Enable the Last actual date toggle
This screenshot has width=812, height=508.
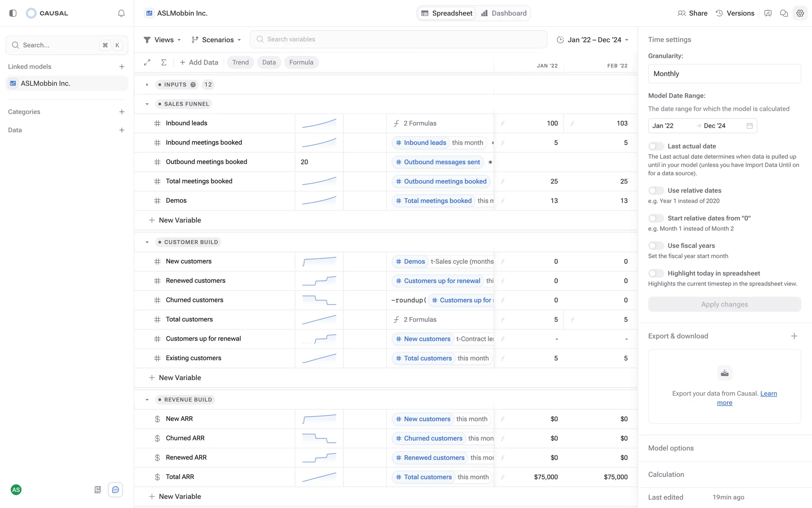coord(656,146)
